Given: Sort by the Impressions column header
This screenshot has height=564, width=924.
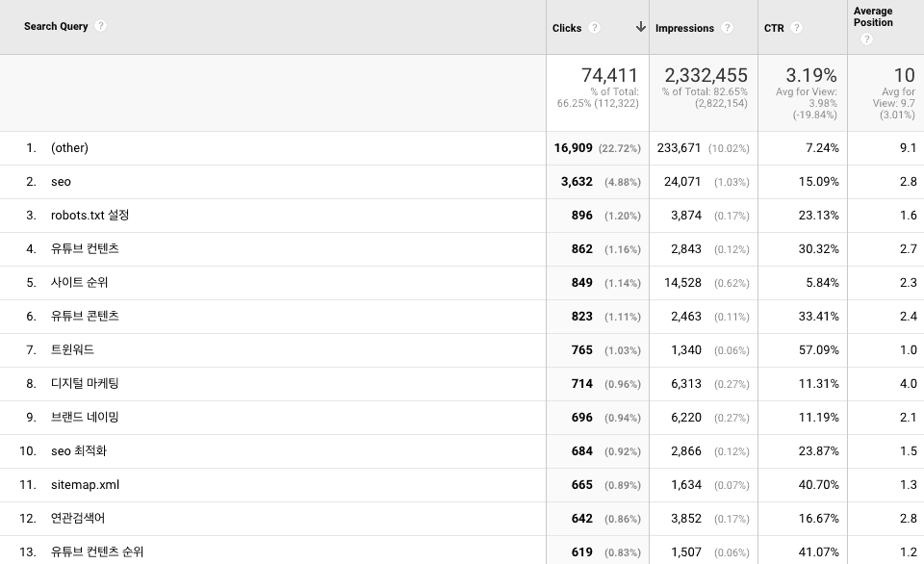Looking at the screenshot, I should [684, 28].
